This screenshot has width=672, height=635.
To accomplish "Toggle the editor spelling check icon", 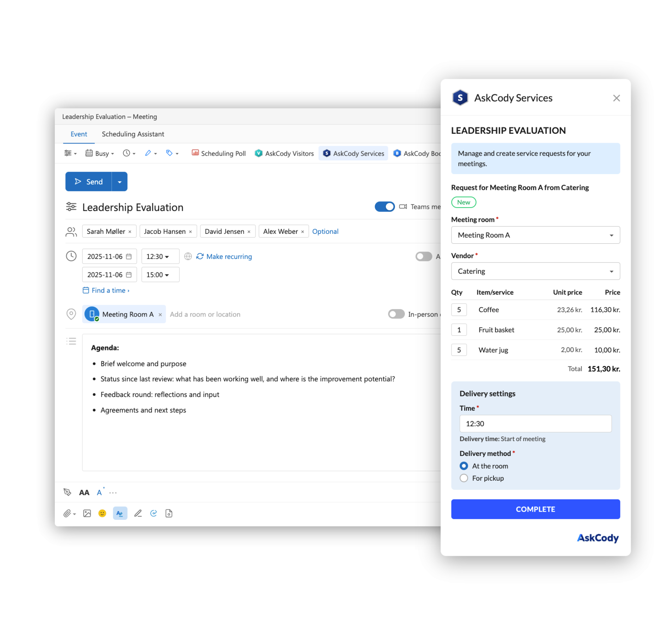I will (x=120, y=514).
